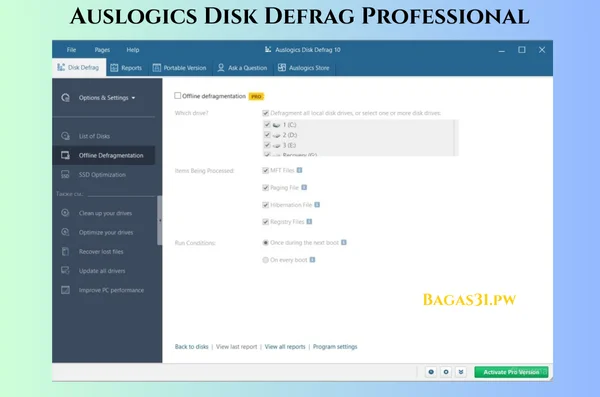Click the Portable Version icon
Screen dimensions: 600x397
[x=157, y=68]
